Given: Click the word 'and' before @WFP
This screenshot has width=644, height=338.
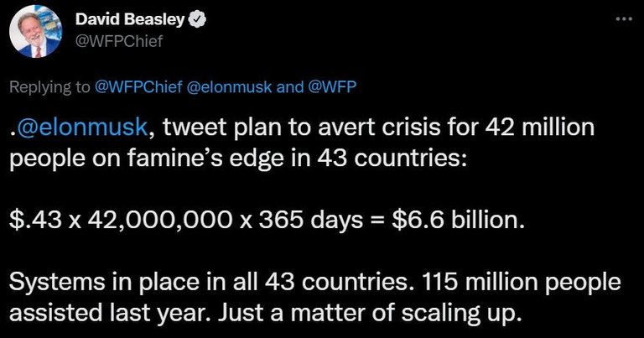Looking at the screenshot, I should pos(289,86).
